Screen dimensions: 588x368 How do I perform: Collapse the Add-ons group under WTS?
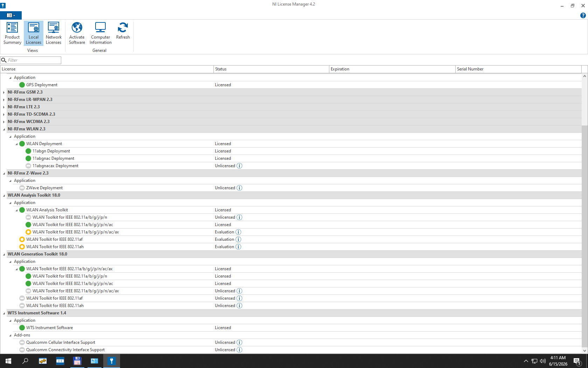[x=10, y=335]
